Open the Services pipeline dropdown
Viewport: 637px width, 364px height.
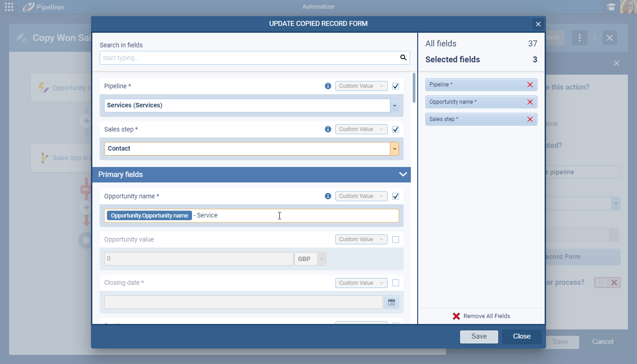coord(394,106)
